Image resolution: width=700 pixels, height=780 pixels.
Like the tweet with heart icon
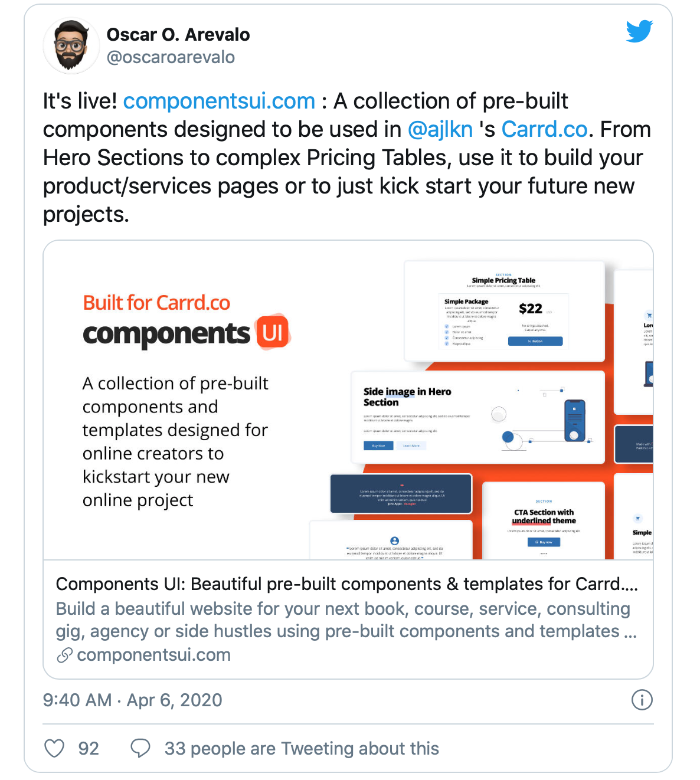tap(54, 748)
